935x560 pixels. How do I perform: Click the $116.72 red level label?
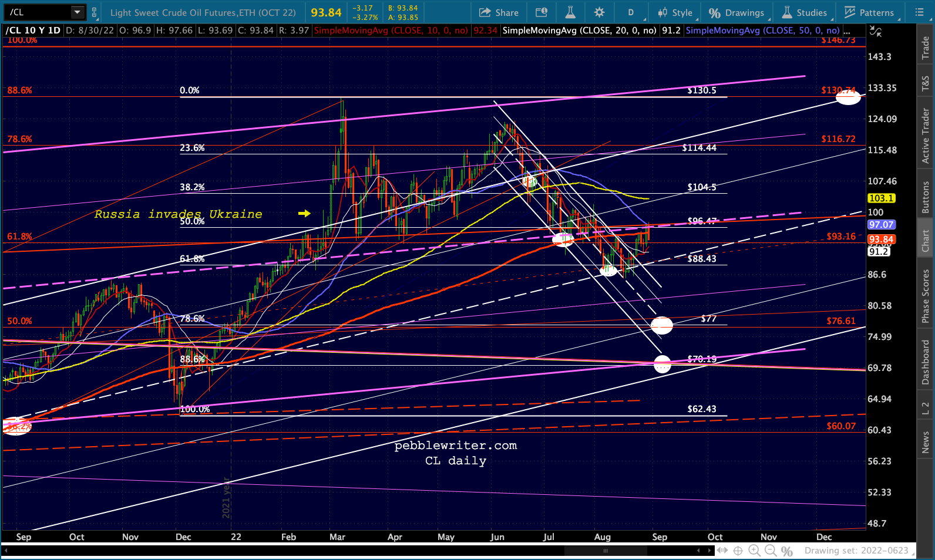(x=839, y=139)
